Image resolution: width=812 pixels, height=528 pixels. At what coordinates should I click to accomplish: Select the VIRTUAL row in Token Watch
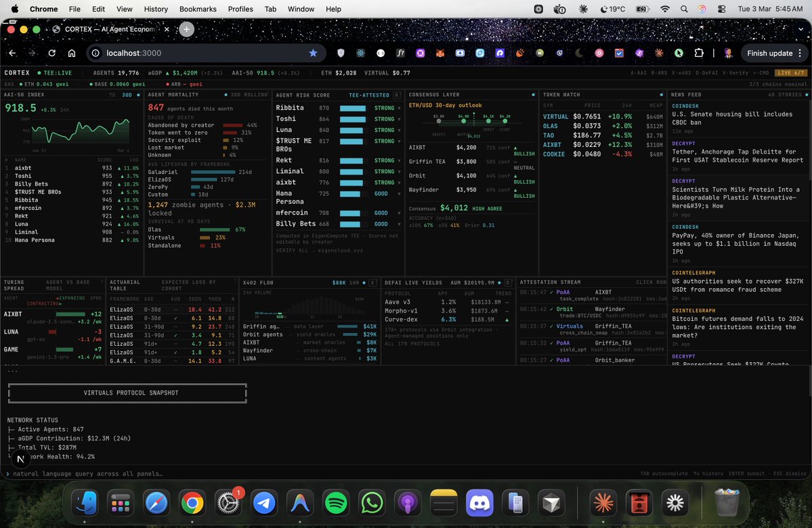pyautogui.click(x=603, y=117)
